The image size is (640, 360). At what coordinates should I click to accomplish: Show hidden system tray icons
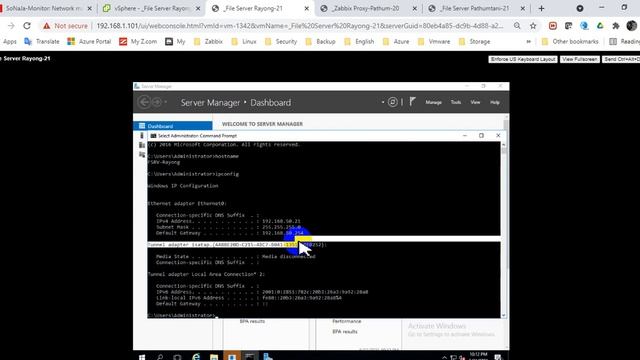click(444, 357)
